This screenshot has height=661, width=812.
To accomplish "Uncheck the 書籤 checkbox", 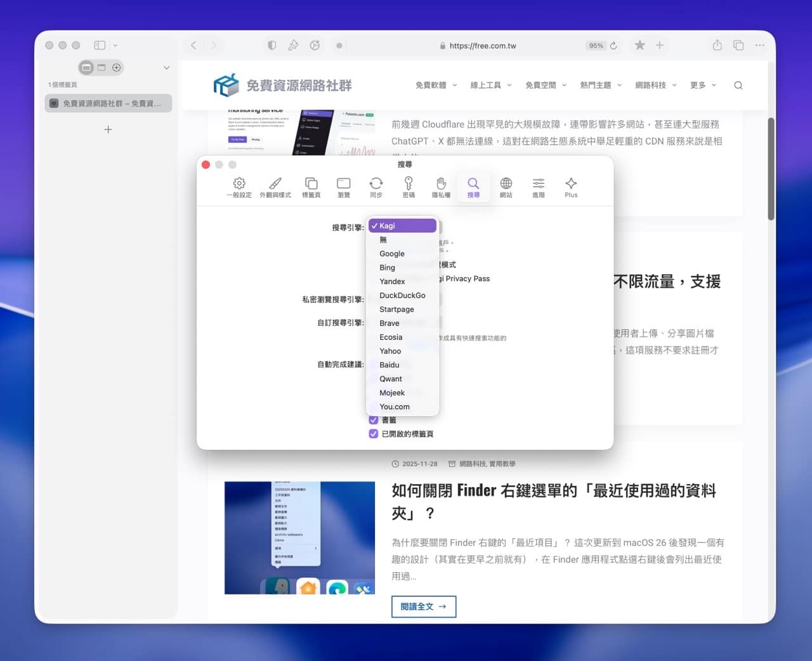I will click(x=374, y=420).
